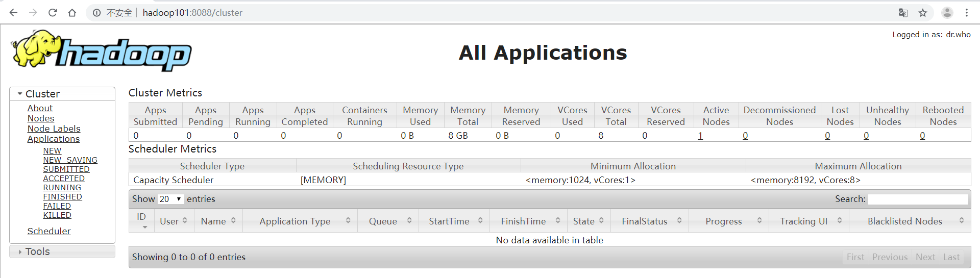
Task: Open the Node Labels link
Action: click(54, 129)
